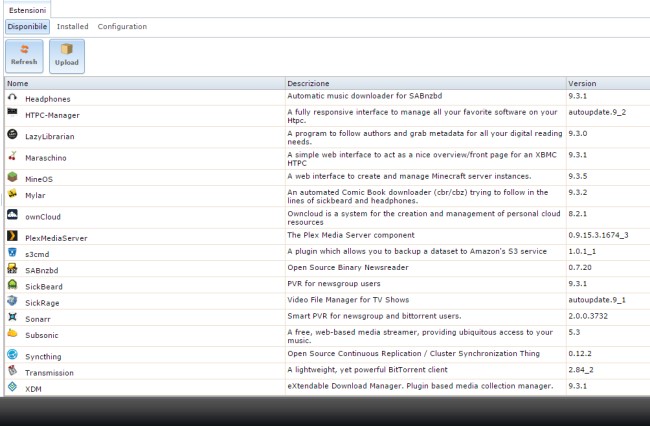Click the Plex version 0.9.15.3.1674_3
The image size is (650, 426).
598,235
